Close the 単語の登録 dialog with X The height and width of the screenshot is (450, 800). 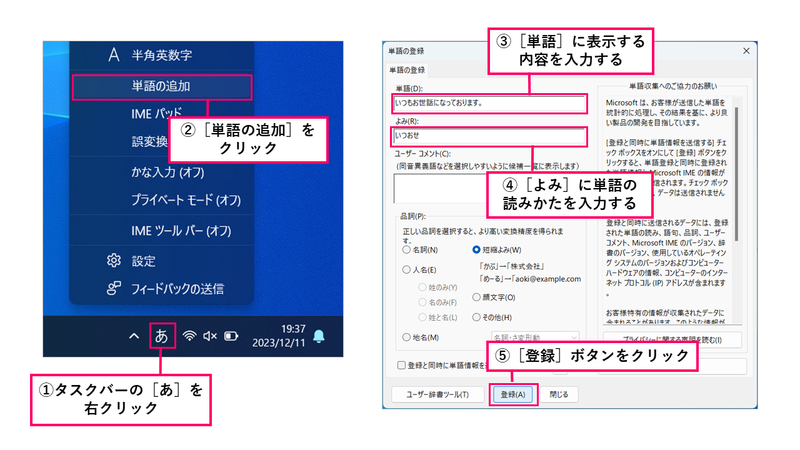point(746,51)
